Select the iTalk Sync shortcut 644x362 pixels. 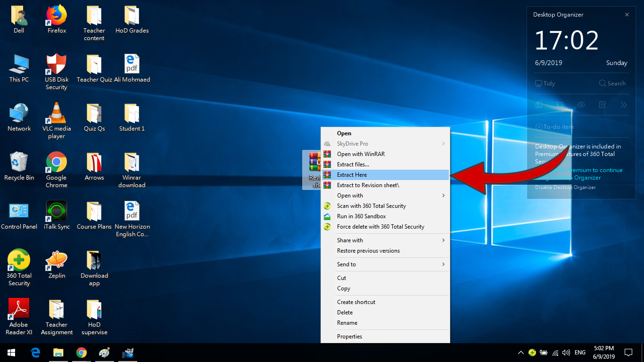pyautogui.click(x=57, y=216)
